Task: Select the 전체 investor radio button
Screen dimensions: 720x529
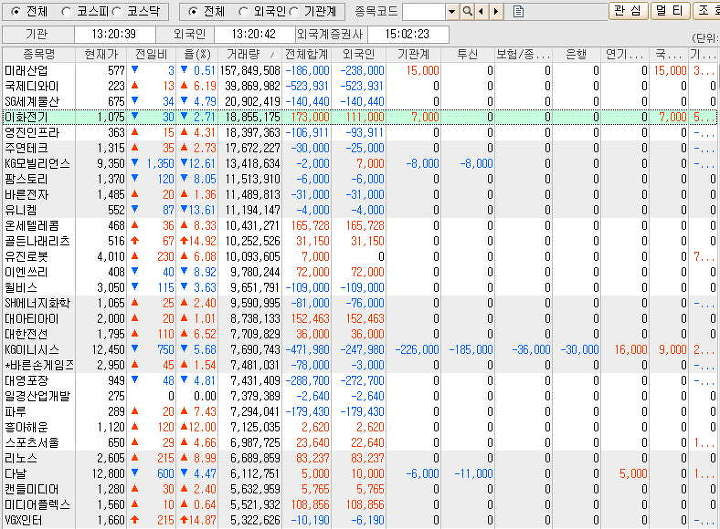Action: point(193,11)
